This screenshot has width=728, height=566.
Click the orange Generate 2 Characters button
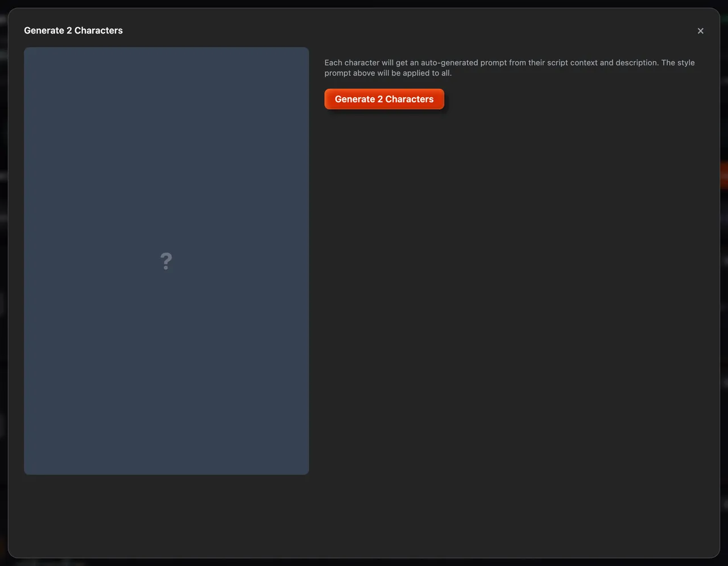click(384, 99)
